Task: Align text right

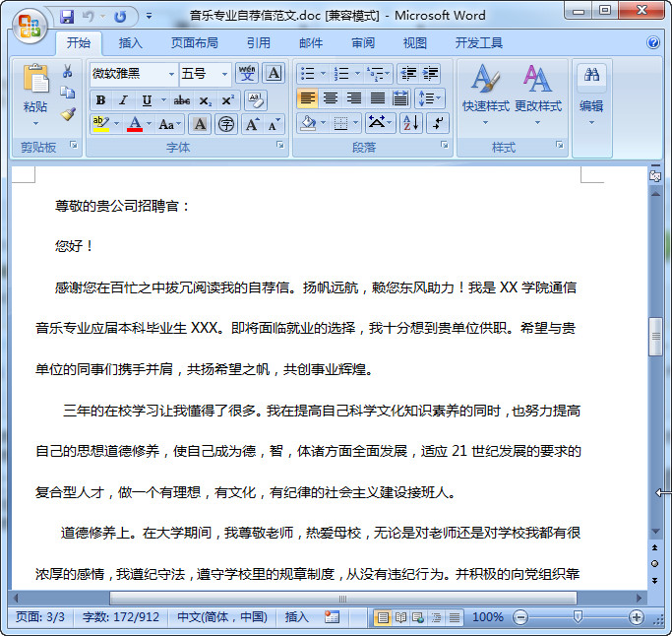Action: 354,98
